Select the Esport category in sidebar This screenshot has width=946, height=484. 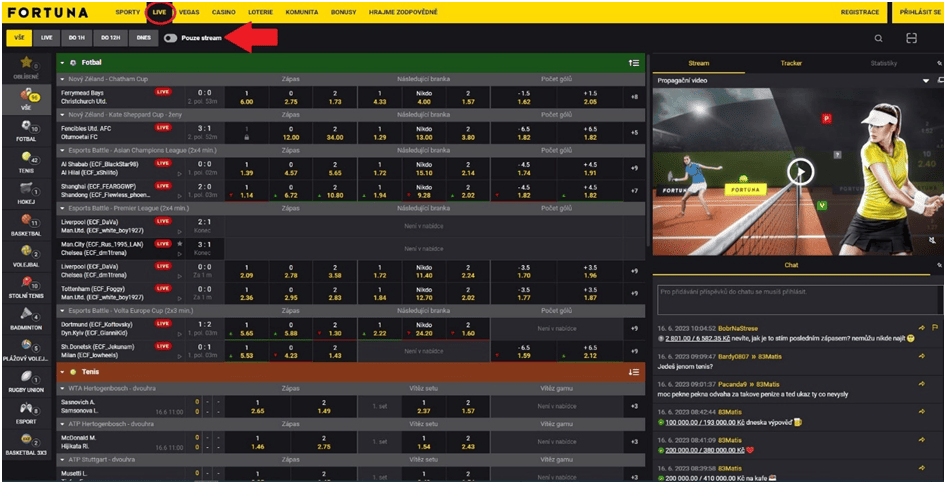26,413
